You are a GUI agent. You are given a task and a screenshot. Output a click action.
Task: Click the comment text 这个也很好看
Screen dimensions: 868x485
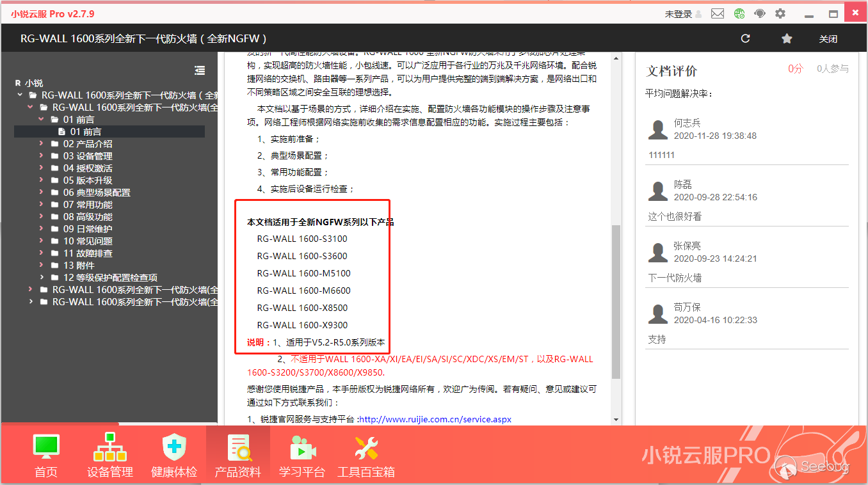(x=675, y=217)
